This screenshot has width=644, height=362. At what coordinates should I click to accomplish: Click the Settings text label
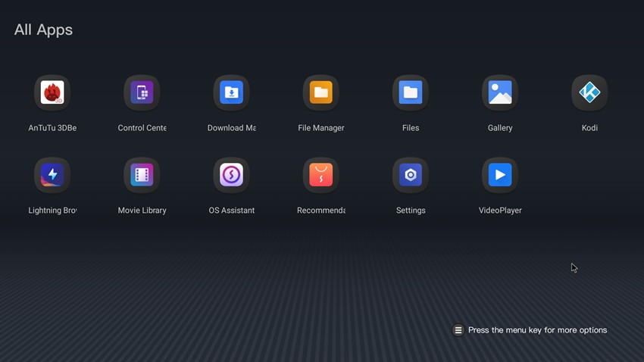coord(411,211)
